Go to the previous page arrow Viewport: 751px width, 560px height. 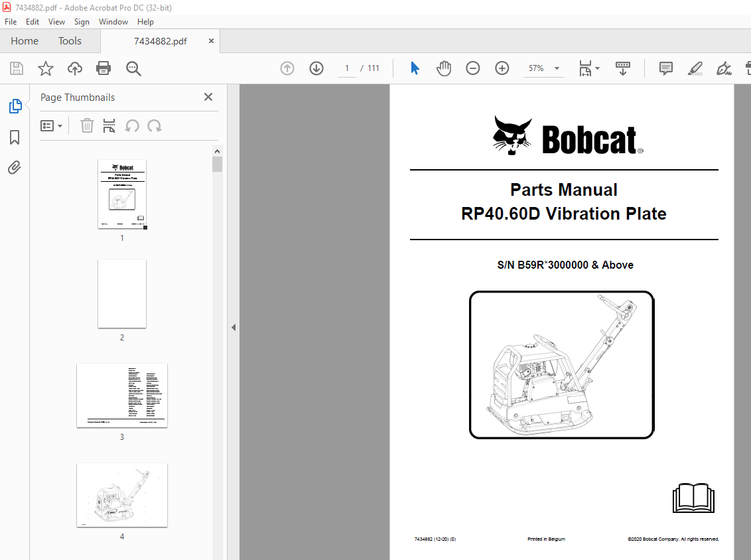(287, 68)
